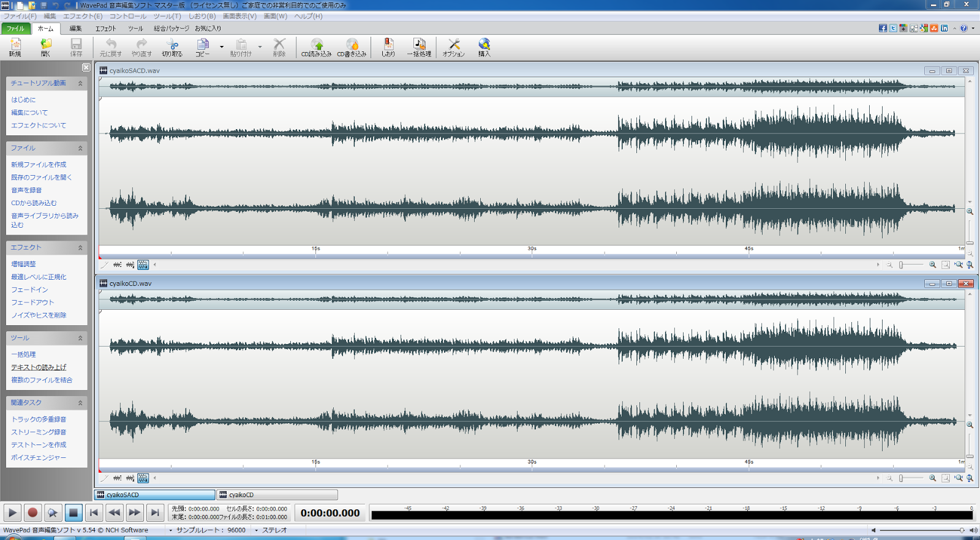Click the Stop button
This screenshot has height=540, width=980.
point(73,512)
